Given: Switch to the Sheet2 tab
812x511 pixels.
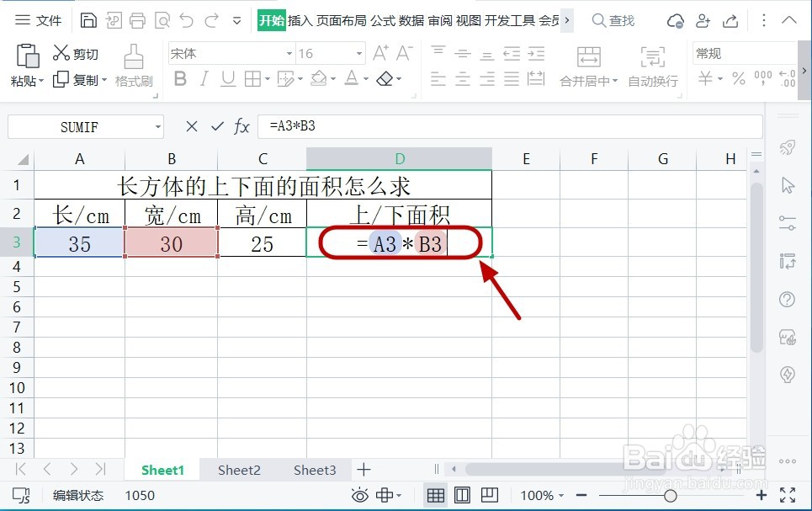Looking at the screenshot, I should pyautogui.click(x=238, y=469).
